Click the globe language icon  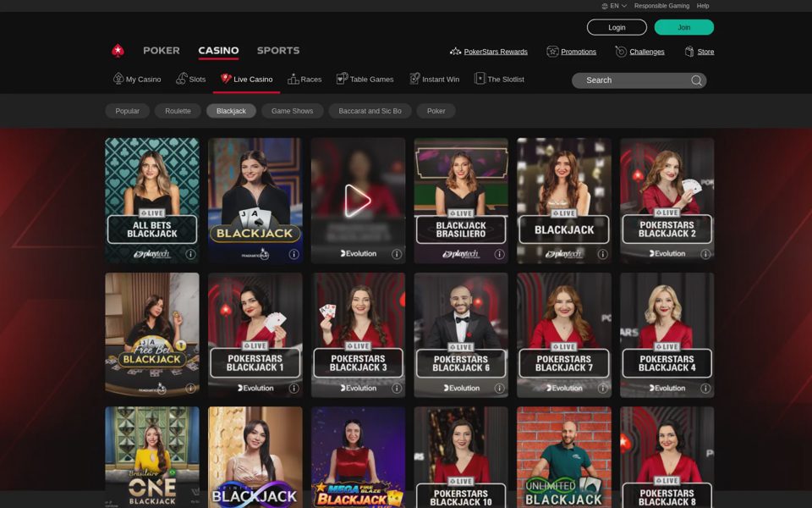pos(604,6)
